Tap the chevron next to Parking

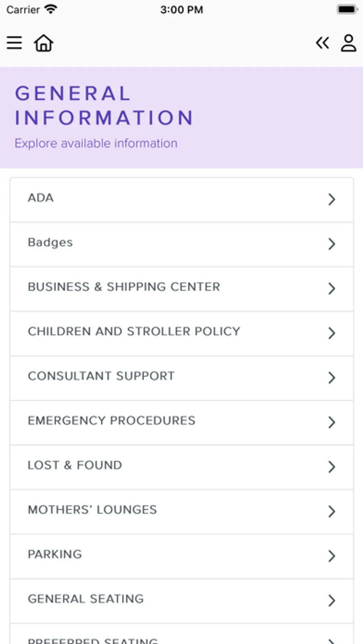tap(332, 556)
